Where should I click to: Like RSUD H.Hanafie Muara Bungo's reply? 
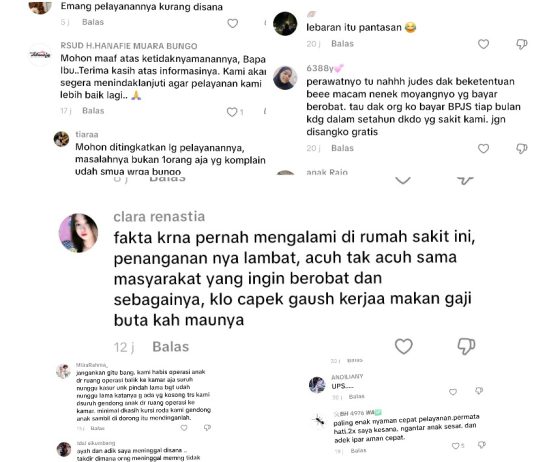pyautogui.click(x=232, y=112)
